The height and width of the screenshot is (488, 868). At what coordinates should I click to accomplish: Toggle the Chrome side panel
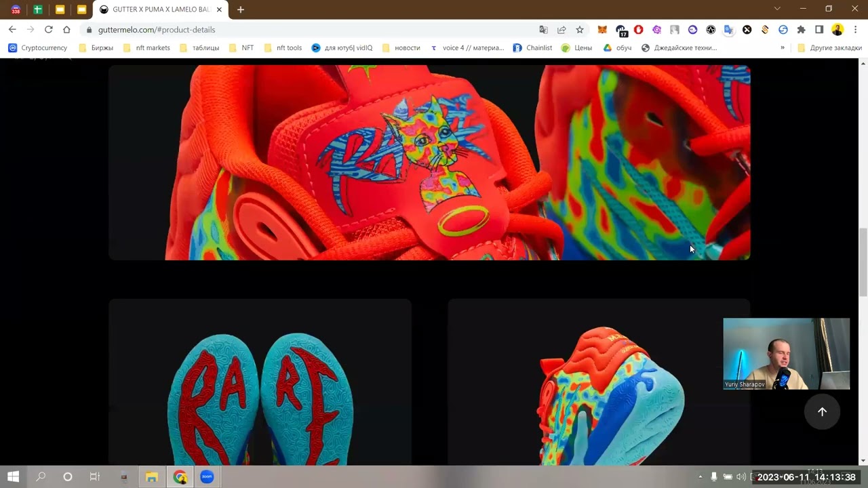(819, 30)
